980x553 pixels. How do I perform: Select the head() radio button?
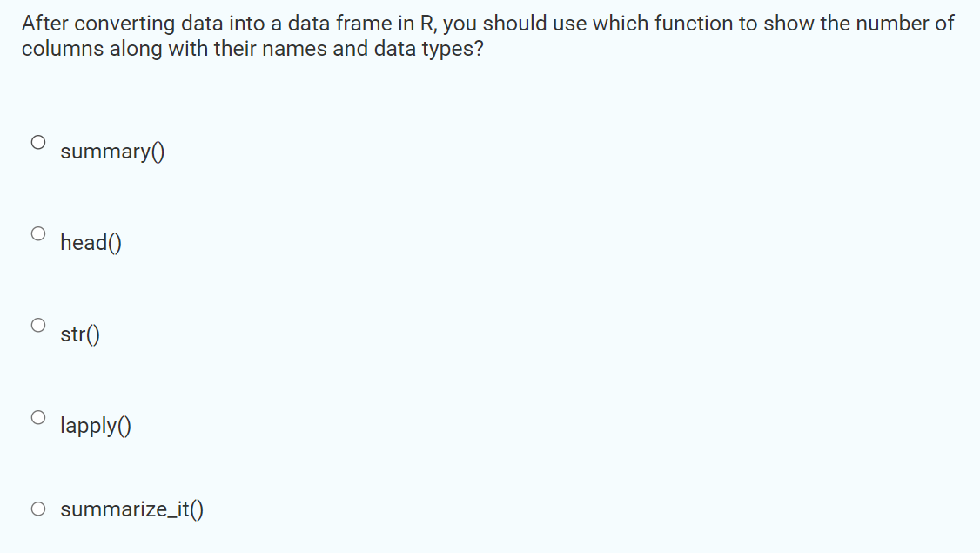tap(38, 233)
